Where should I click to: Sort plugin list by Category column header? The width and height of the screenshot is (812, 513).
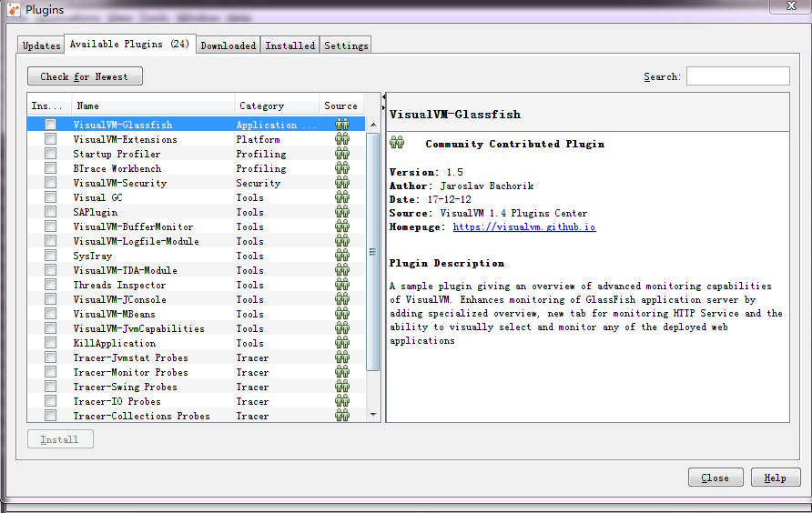(x=277, y=106)
